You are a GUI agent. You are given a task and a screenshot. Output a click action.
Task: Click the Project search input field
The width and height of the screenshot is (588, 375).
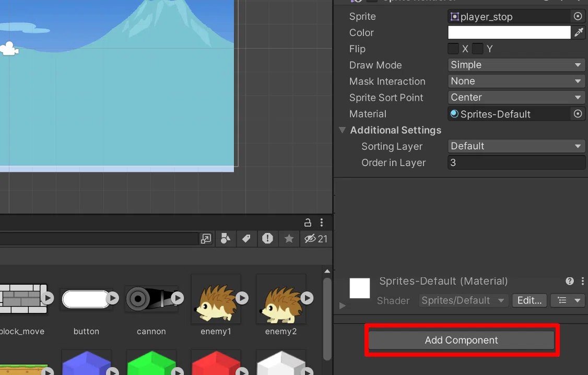(98, 239)
